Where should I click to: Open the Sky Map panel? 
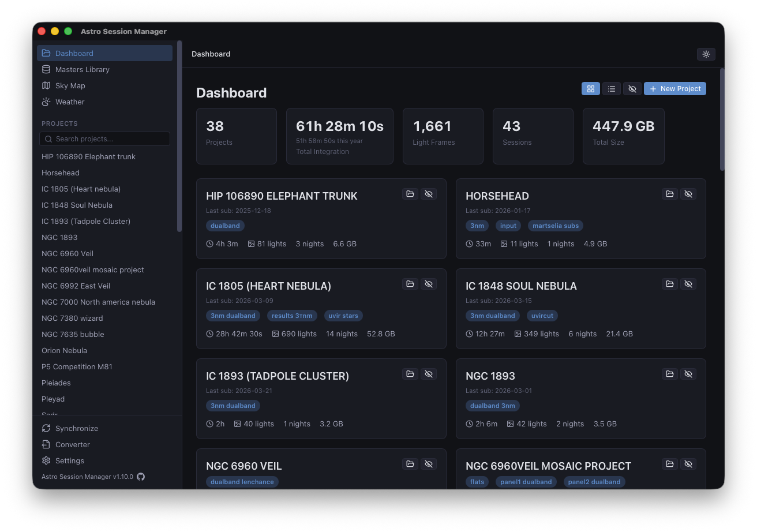click(x=69, y=85)
